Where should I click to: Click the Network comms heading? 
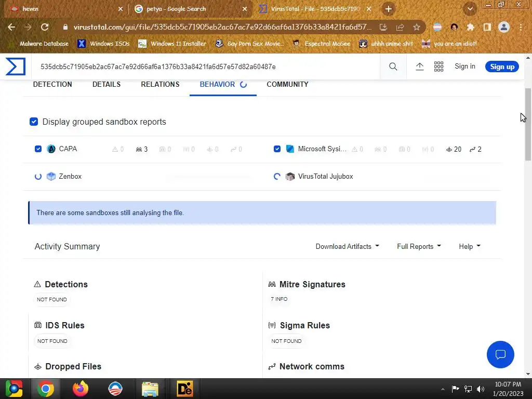[x=312, y=366]
